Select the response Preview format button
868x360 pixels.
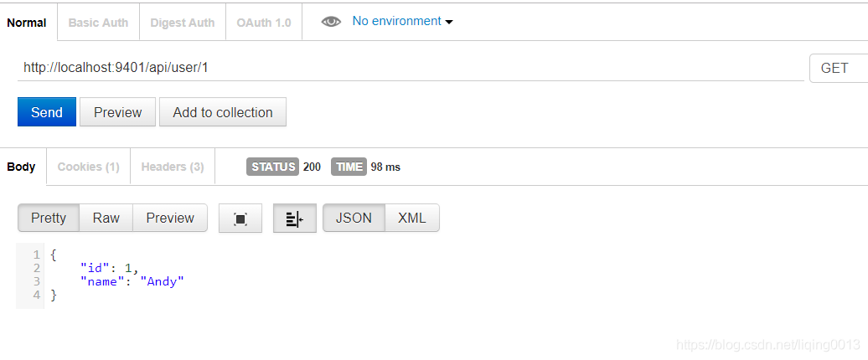pos(170,218)
